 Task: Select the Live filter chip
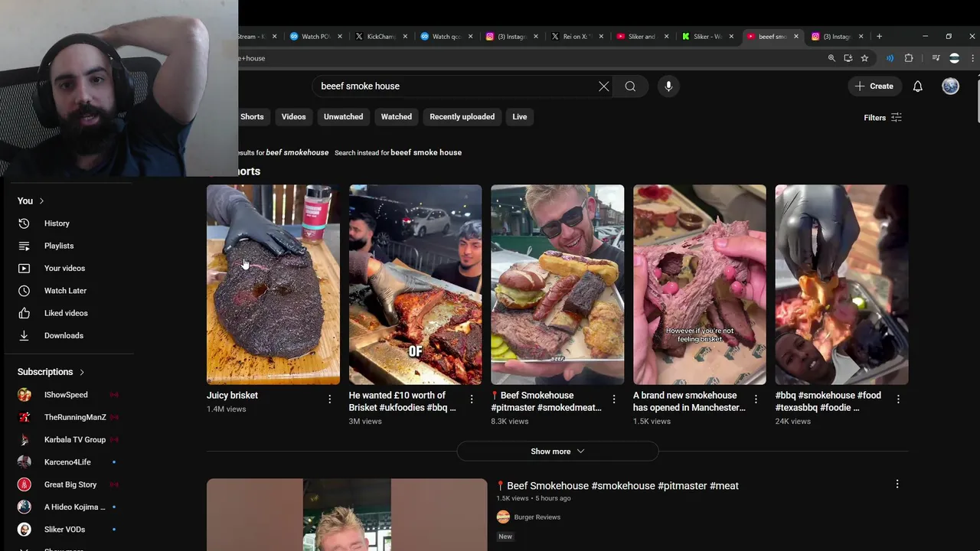[x=520, y=117]
